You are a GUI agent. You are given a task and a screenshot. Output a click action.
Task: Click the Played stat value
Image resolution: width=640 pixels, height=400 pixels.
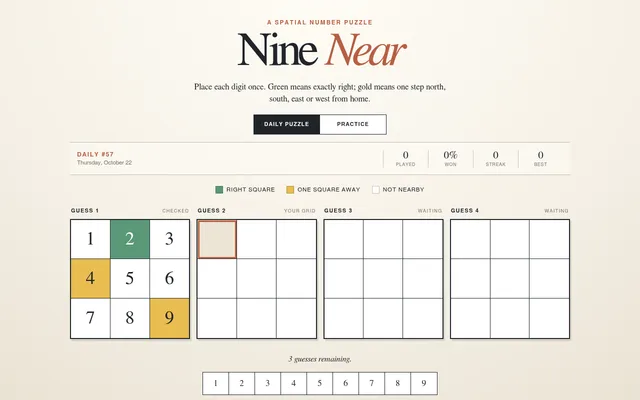(x=405, y=155)
